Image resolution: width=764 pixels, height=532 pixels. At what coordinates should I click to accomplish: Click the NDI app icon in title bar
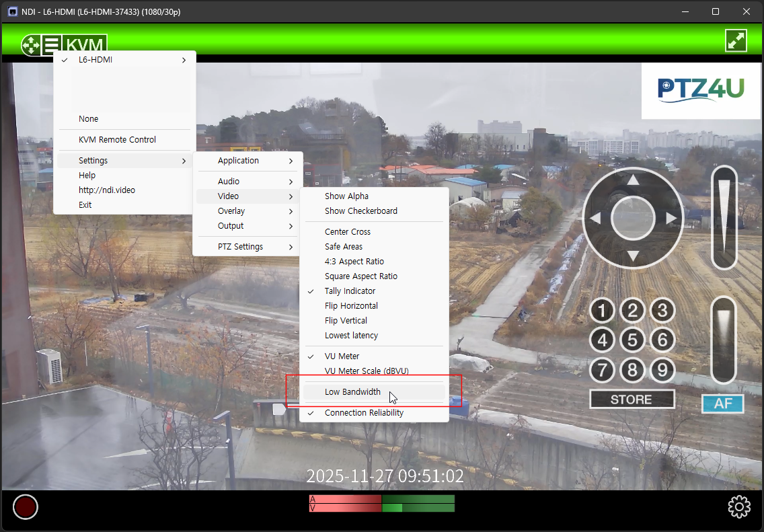13,11
